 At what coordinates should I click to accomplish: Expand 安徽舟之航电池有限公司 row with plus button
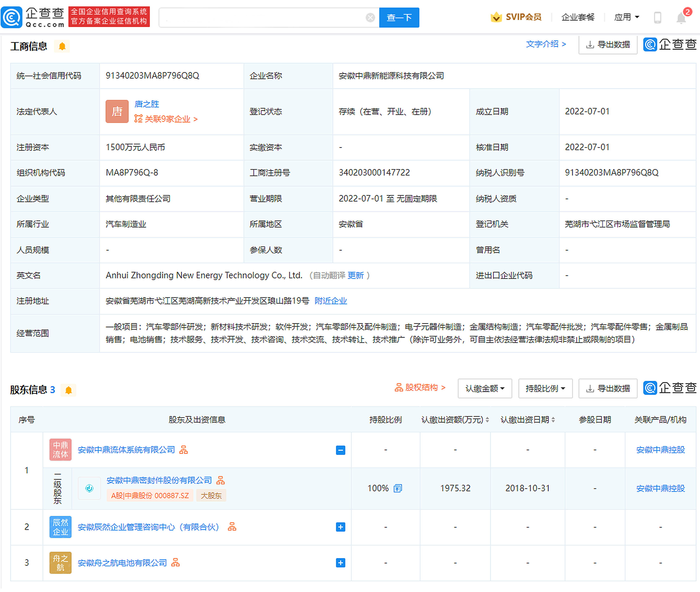click(x=341, y=563)
